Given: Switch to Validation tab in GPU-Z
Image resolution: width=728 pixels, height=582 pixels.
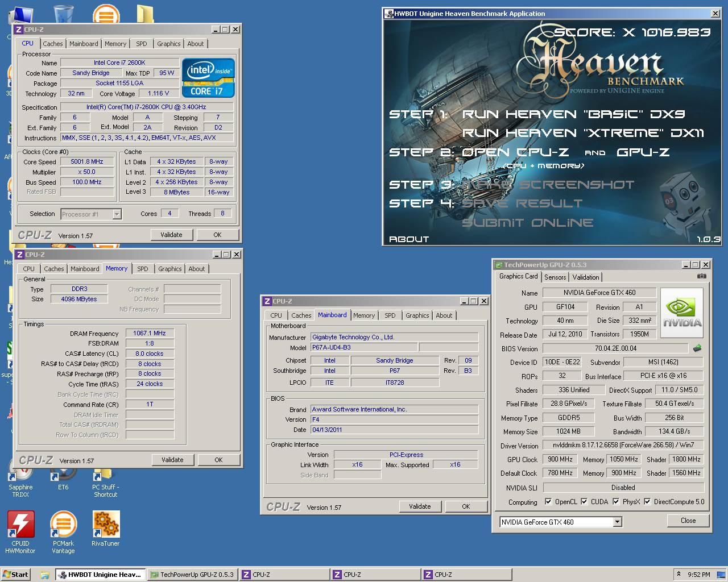Looking at the screenshot, I should (x=586, y=277).
